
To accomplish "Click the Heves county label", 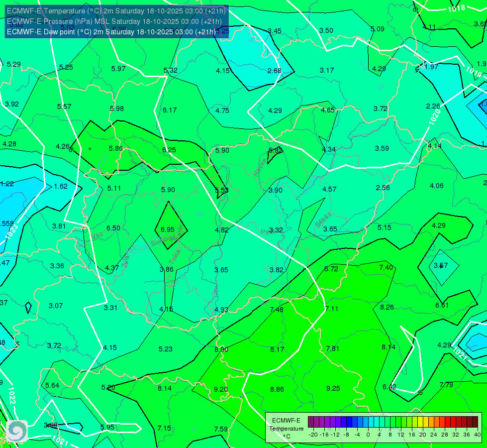I will [261, 167].
